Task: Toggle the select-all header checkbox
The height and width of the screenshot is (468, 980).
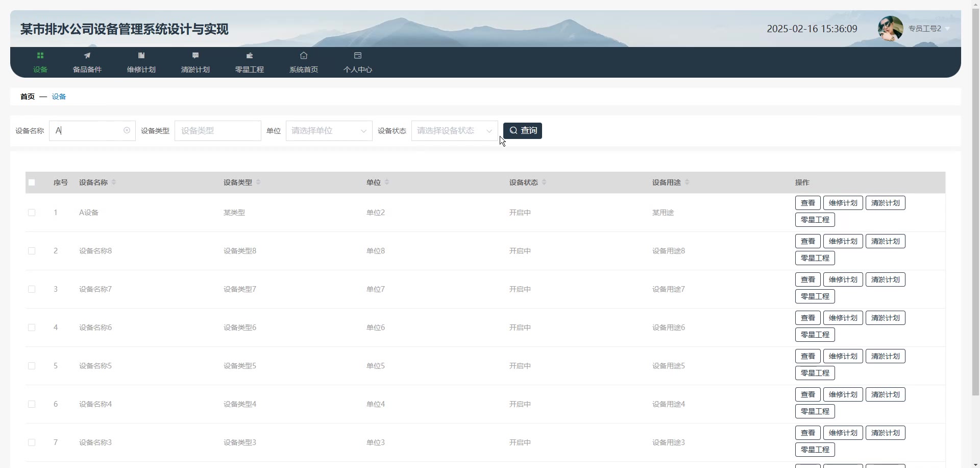Action: (x=32, y=182)
